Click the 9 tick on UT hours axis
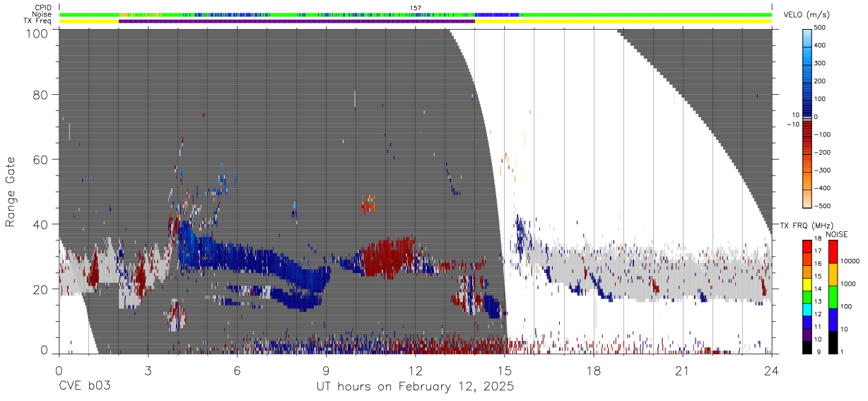The width and height of the screenshot is (868, 401). click(x=326, y=371)
